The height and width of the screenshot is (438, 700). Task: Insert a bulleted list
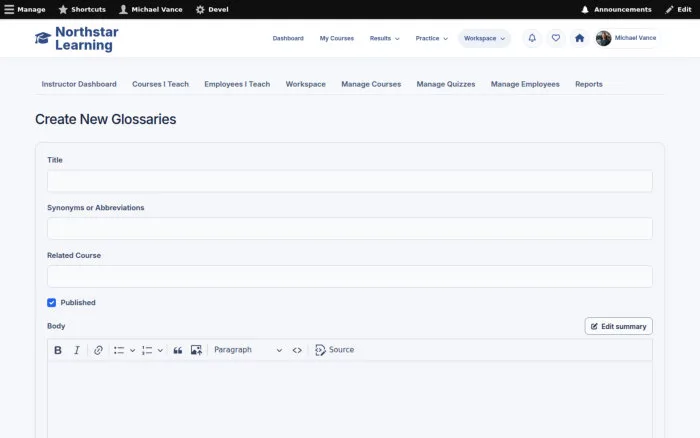[119, 350]
